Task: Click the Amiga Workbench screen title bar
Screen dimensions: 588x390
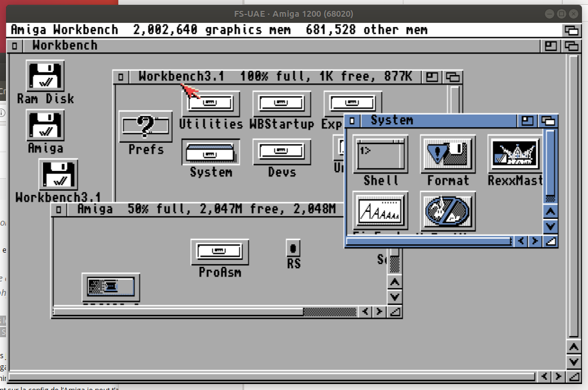Action: pyautogui.click(x=284, y=30)
